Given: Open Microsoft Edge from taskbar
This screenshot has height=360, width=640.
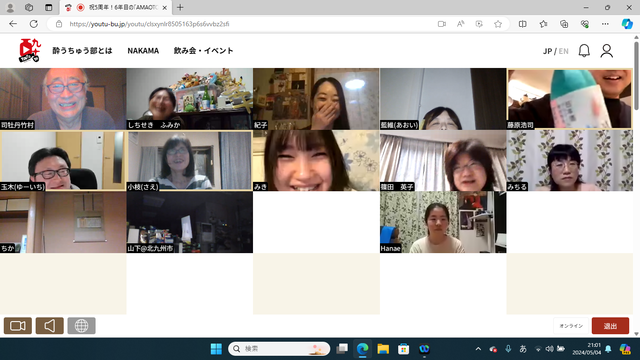Looking at the screenshot, I should click(x=362, y=349).
